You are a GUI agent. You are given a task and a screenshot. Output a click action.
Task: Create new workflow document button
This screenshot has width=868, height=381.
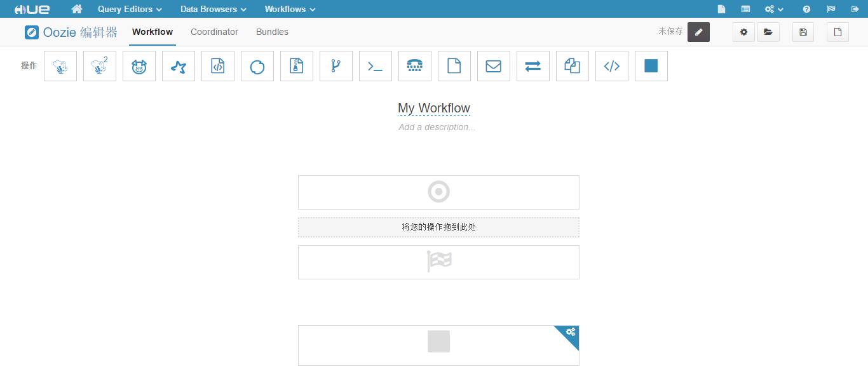coord(837,32)
